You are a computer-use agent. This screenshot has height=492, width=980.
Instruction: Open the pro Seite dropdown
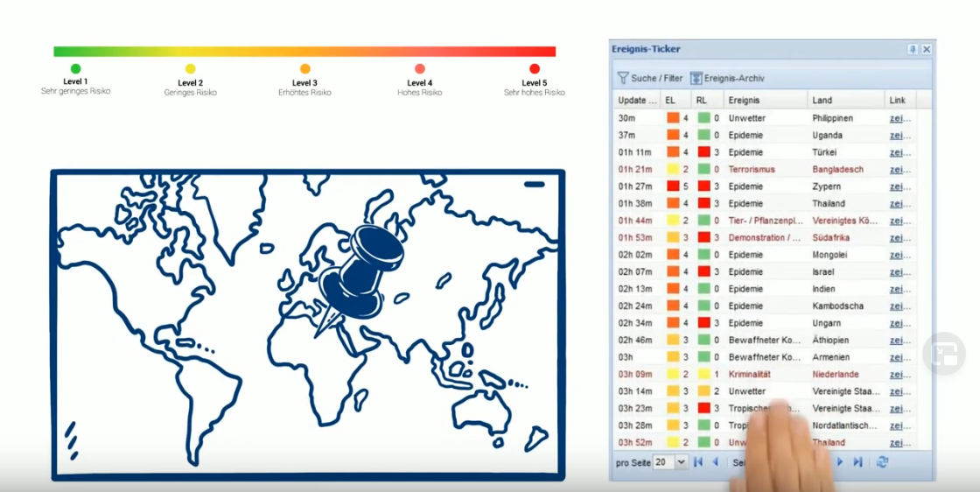(681, 462)
